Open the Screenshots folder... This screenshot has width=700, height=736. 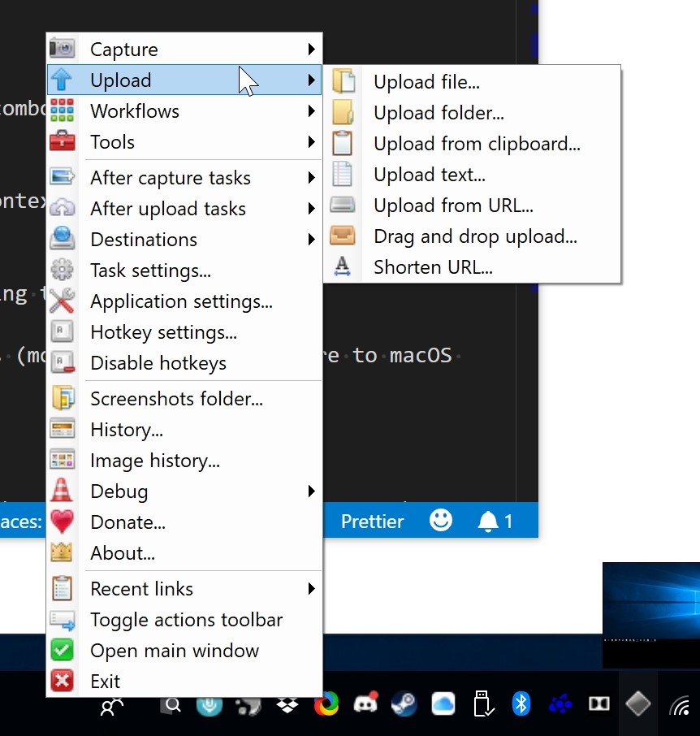(x=176, y=399)
